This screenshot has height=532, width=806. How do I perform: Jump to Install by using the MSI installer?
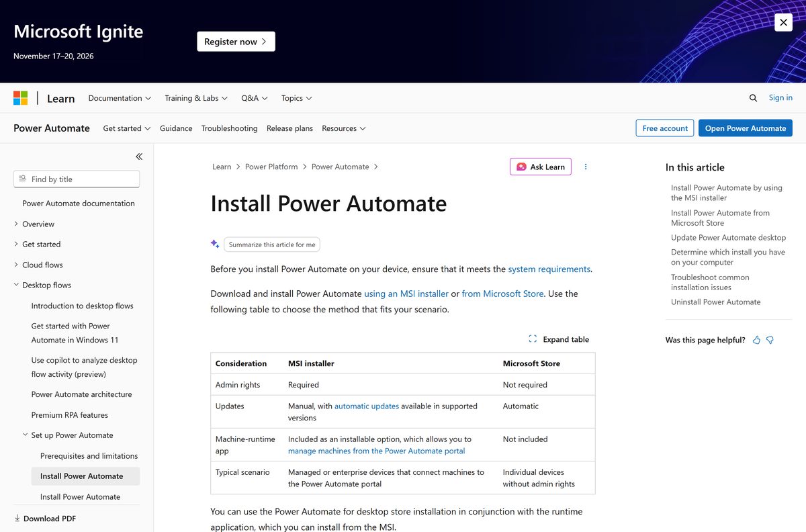pos(726,193)
